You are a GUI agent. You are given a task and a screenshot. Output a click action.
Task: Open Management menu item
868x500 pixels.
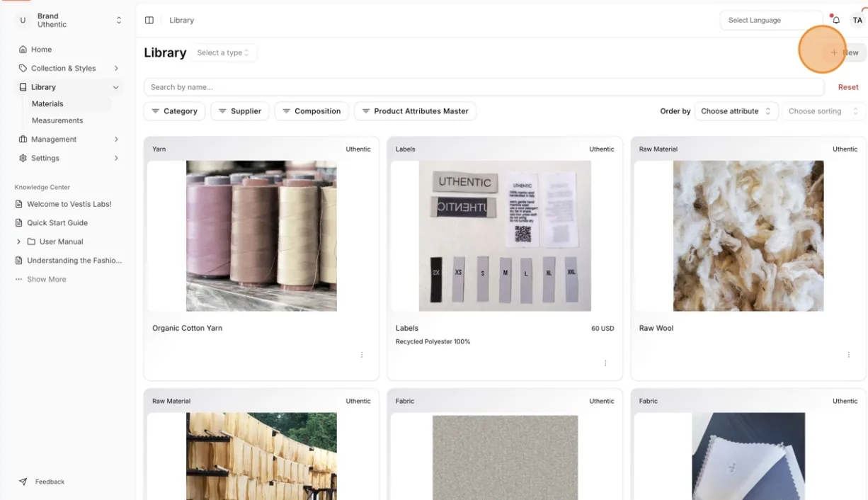(x=69, y=140)
